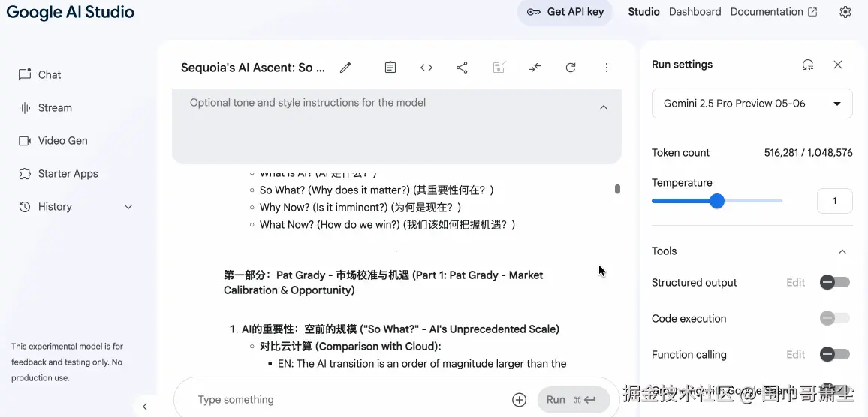Click the Get API key button
The image size is (868, 417).
565,12
